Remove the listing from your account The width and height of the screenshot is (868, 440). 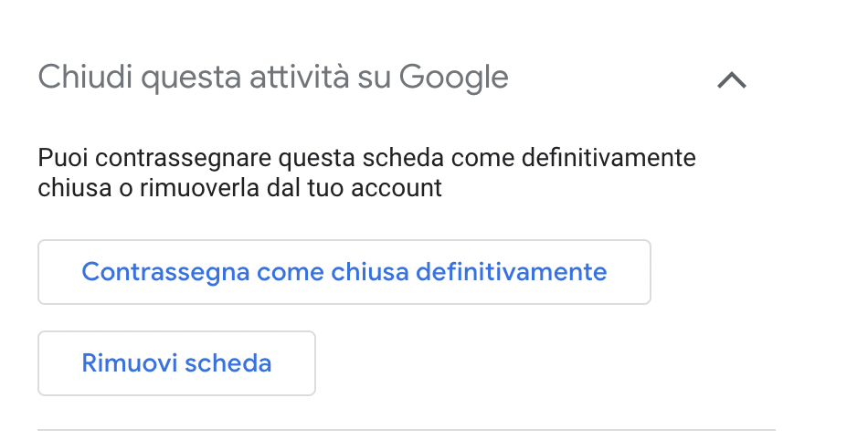[176, 363]
